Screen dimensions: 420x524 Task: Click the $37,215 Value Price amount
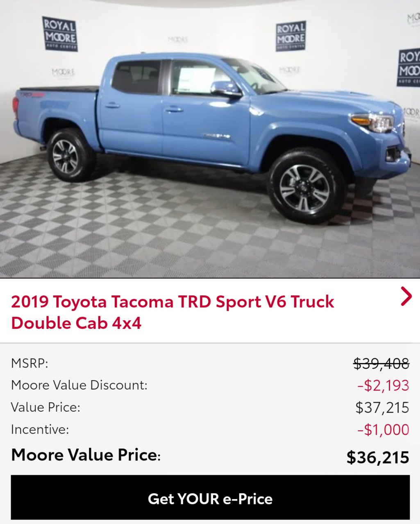pyautogui.click(x=382, y=408)
